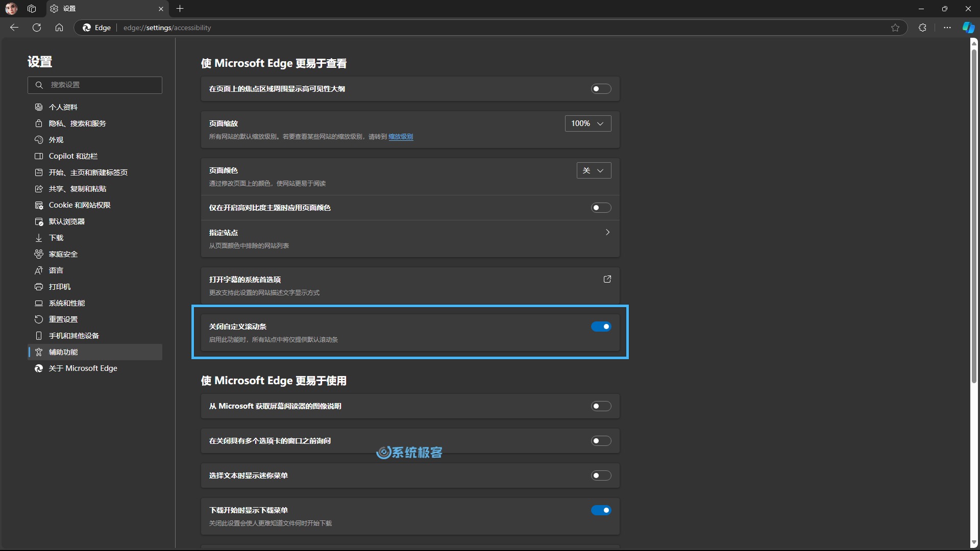Image resolution: width=980 pixels, height=551 pixels.
Task: Open Cookie 和网站权限 section
Action: (95, 205)
